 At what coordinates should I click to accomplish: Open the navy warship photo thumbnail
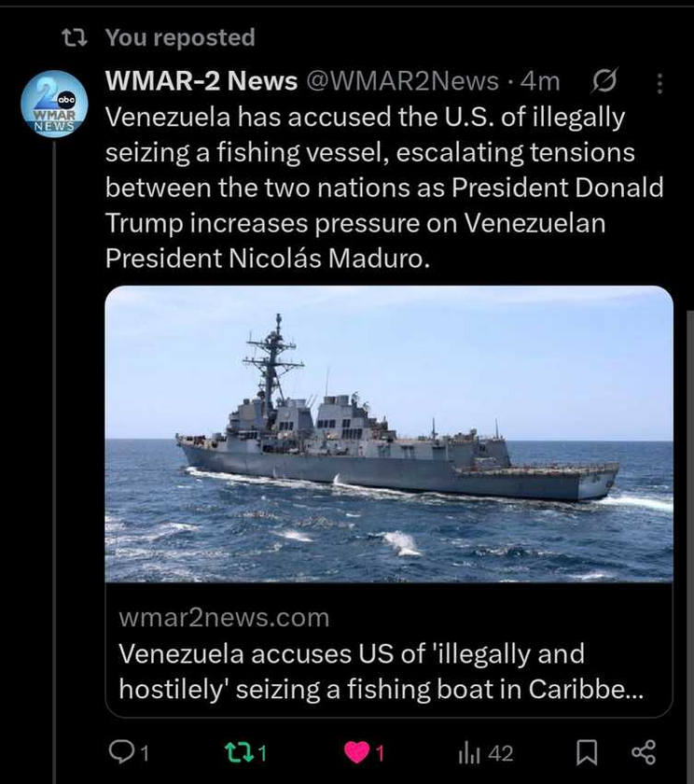coord(389,434)
